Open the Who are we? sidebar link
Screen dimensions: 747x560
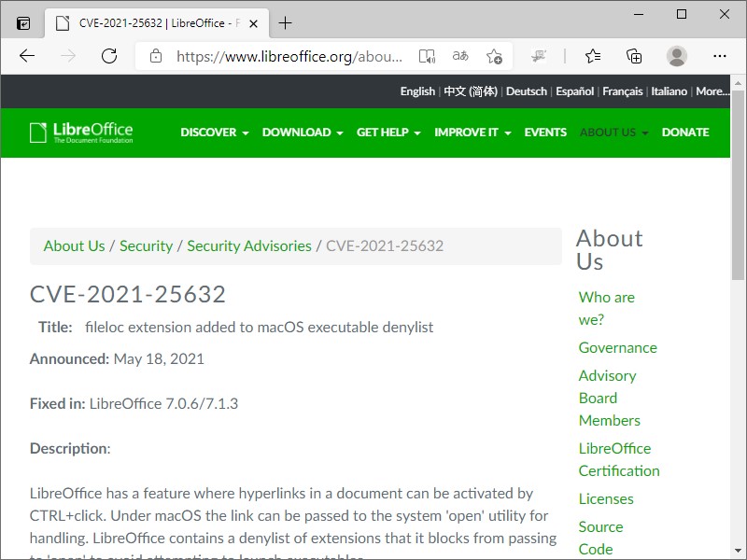tap(606, 308)
